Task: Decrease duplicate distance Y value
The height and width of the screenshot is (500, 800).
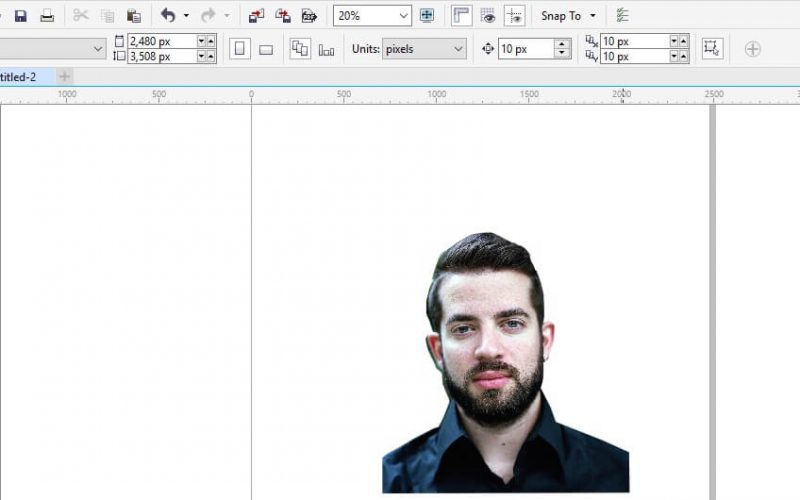Action: point(674,56)
